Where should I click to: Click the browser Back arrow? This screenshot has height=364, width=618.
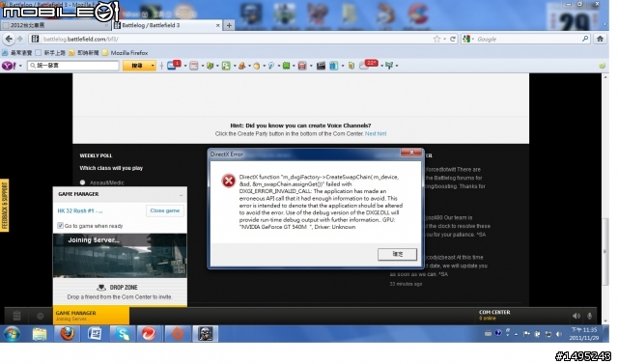[x=9, y=39]
